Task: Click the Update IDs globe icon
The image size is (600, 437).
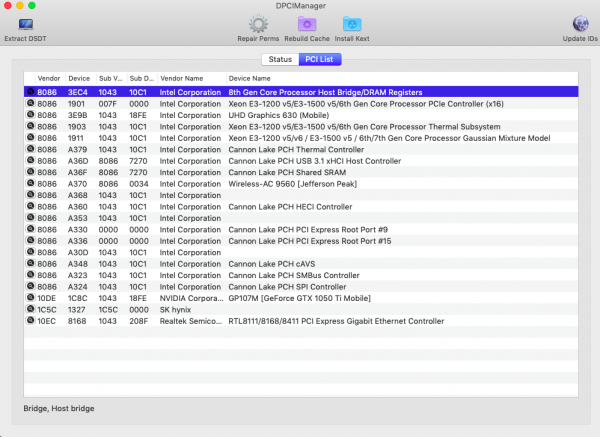Action: pyautogui.click(x=580, y=24)
